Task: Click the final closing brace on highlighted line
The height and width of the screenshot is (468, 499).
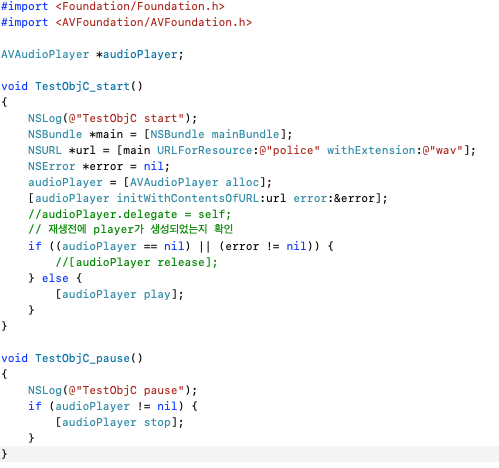Action: pyautogui.click(x=4, y=454)
